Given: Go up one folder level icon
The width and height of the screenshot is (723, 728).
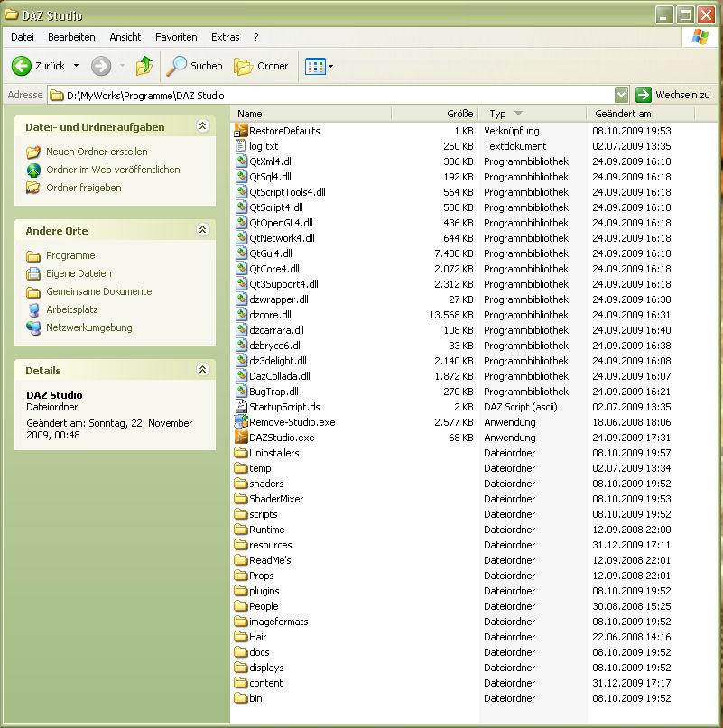Looking at the screenshot, I should click(144, 66).
